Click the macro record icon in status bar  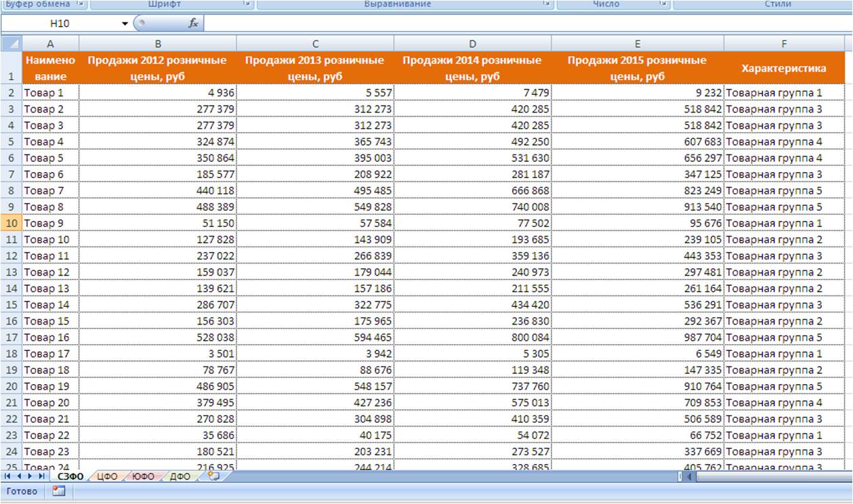(58, 491)
